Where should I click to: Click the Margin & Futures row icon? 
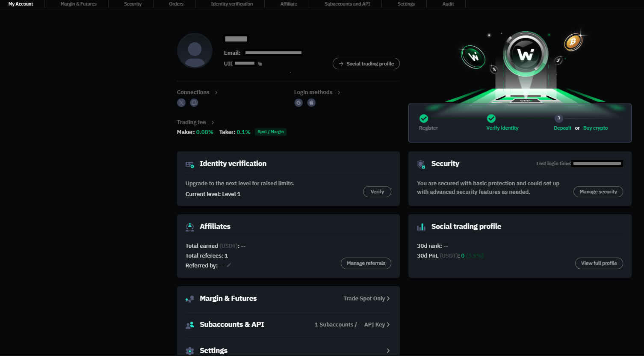coord(190,299)
